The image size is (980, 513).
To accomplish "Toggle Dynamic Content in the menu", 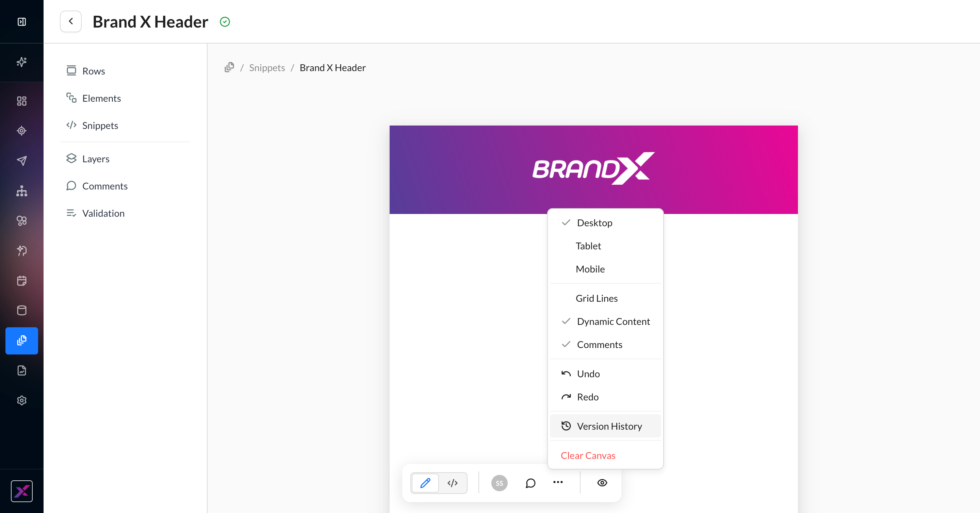I will (605, 321).
